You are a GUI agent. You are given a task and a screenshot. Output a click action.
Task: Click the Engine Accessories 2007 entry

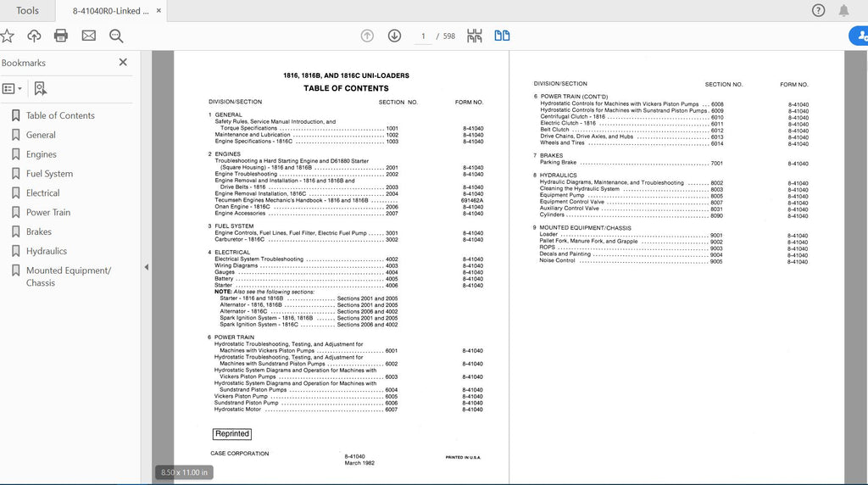(306, 213)
